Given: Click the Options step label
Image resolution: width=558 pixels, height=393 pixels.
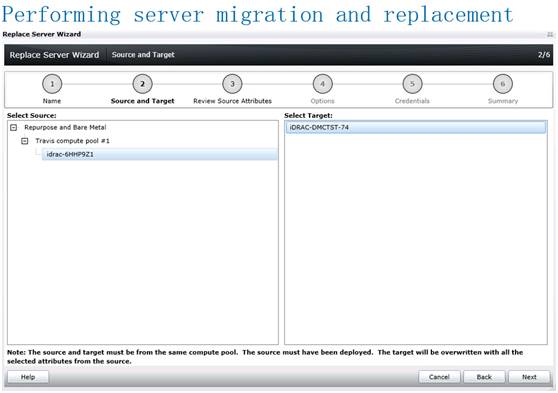Looking at the screenshot, I should 322,101.
